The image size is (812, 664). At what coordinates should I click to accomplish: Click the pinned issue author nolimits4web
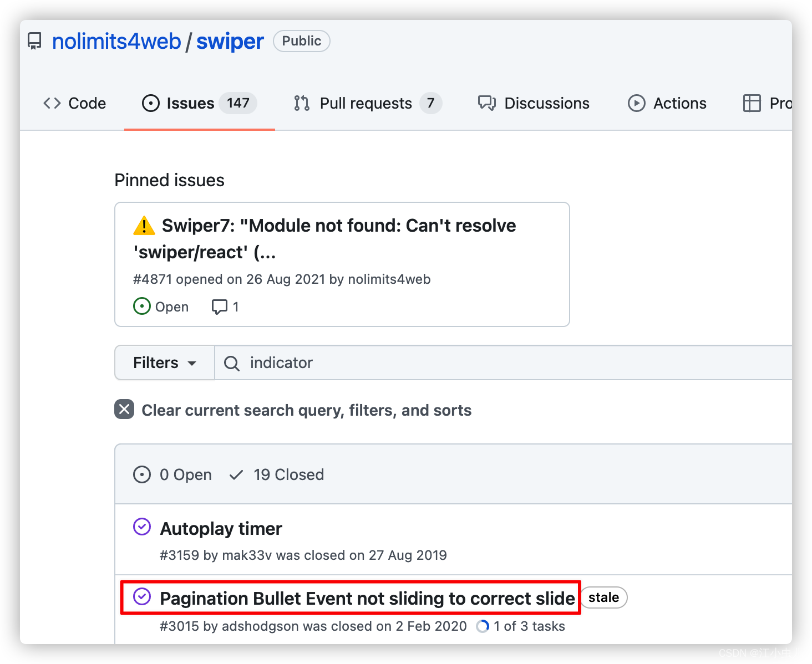(389, 279)
